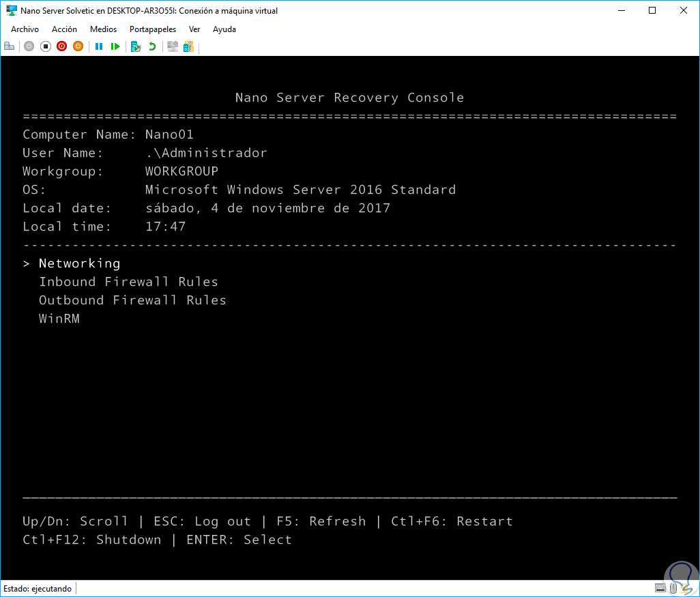The image size is (700, 597).
Task: Minimize the virtual machine connection window
Action: coord(621,10)
